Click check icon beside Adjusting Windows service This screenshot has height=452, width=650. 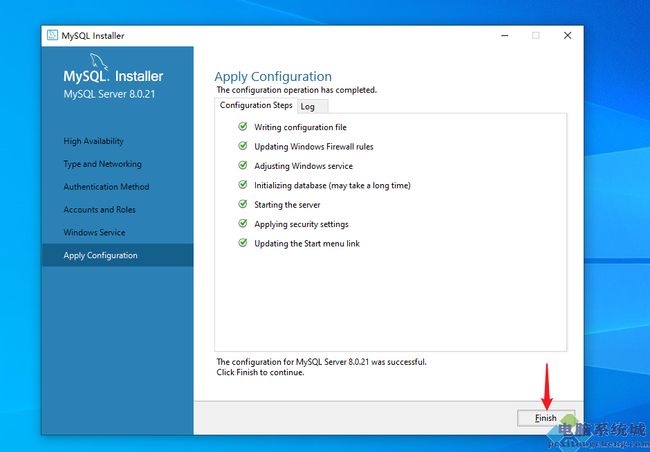(243, 165)
